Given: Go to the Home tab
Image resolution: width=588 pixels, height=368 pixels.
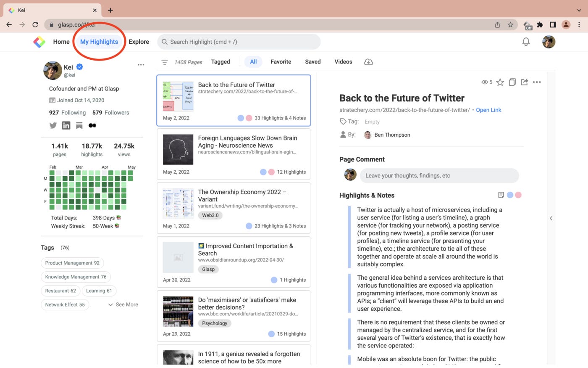Looking at the screenshot, I should coord(61,42).
